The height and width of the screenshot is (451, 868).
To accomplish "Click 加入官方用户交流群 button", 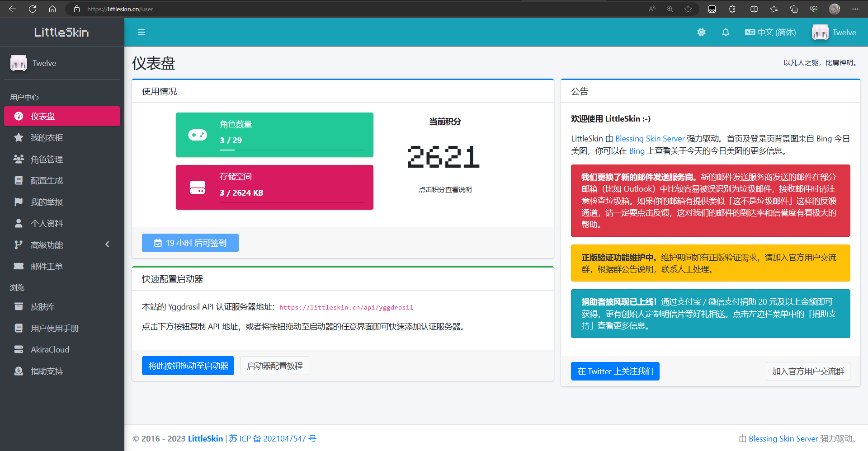I will pyautogui.click(x=808, y=371).
